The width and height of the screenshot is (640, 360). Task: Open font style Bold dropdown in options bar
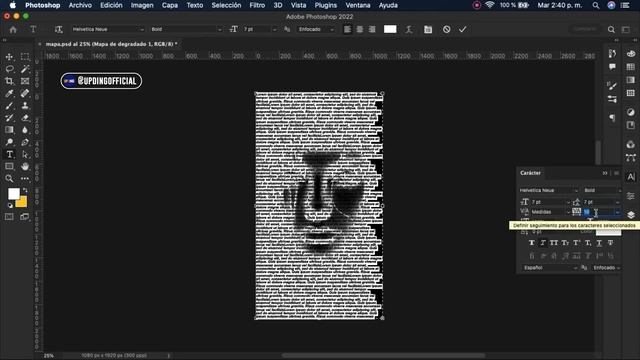pyautogui.click(x=186, y=29)
